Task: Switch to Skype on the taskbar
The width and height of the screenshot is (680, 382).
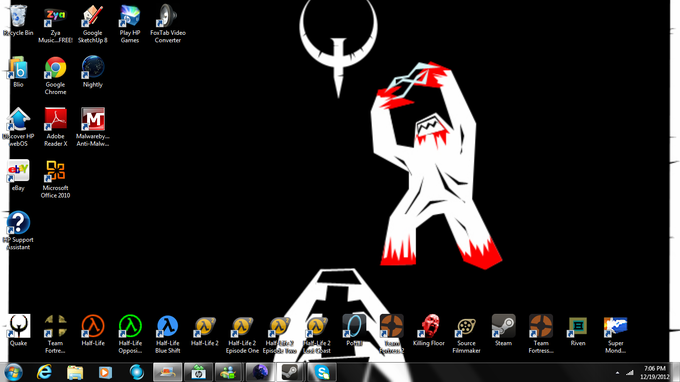Action: point(321,372)
